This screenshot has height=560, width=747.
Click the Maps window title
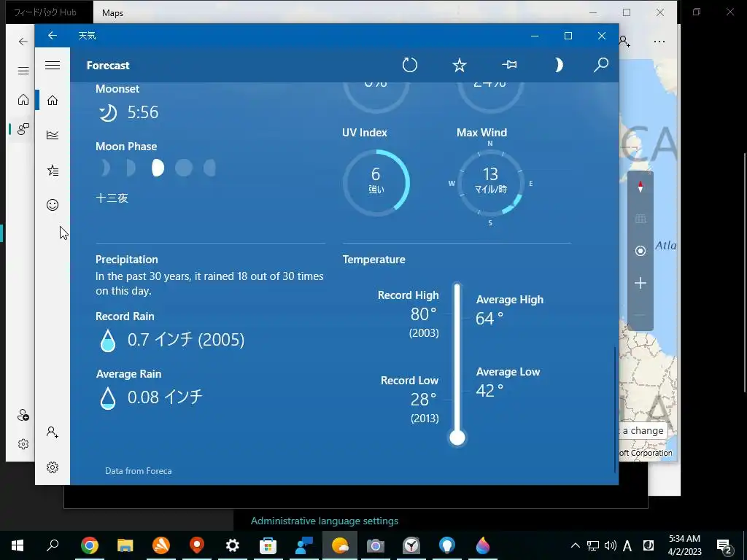click(x=112, y=13)
